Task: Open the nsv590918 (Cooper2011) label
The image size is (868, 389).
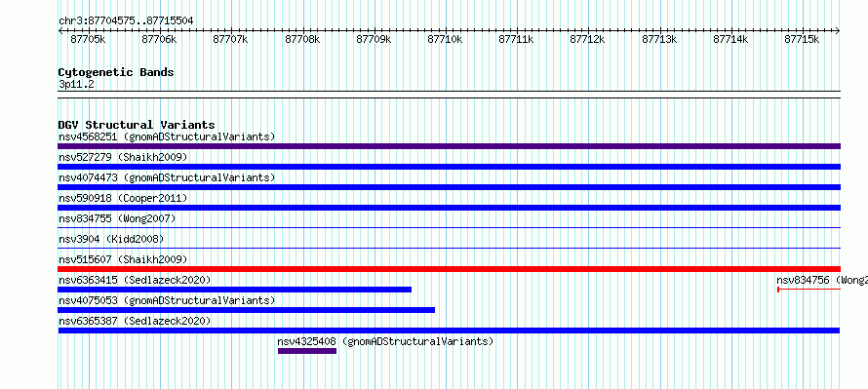Action: (x=123, y=198)
